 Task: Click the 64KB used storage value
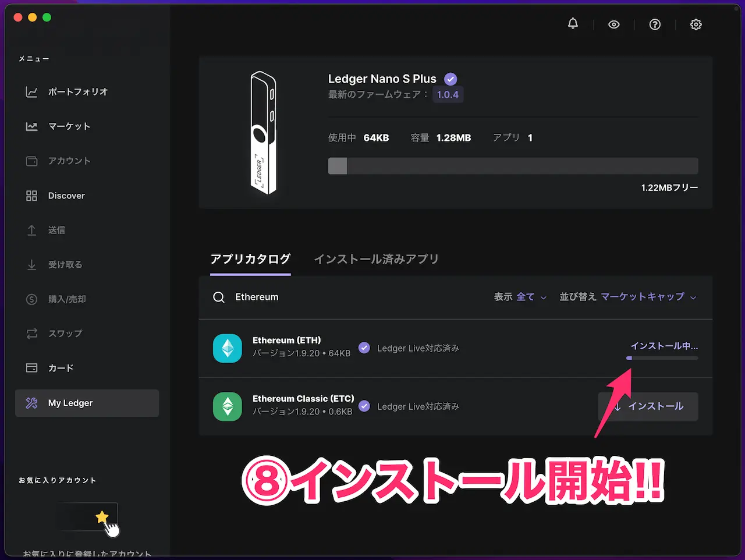[376, 138]
